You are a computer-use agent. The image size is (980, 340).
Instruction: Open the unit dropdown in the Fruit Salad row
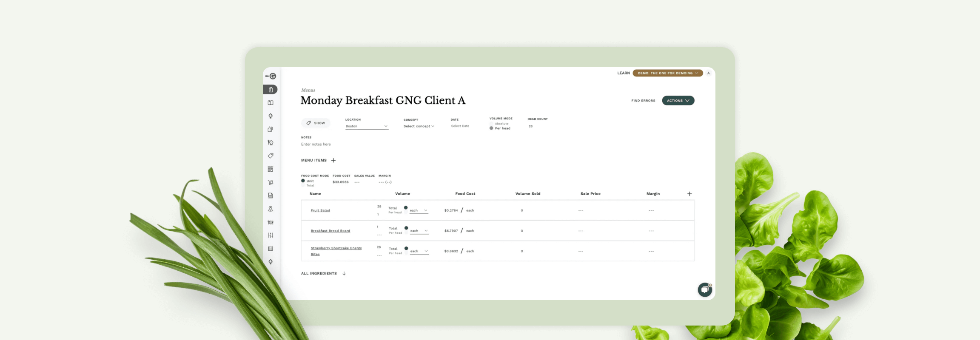click(419, 210)
